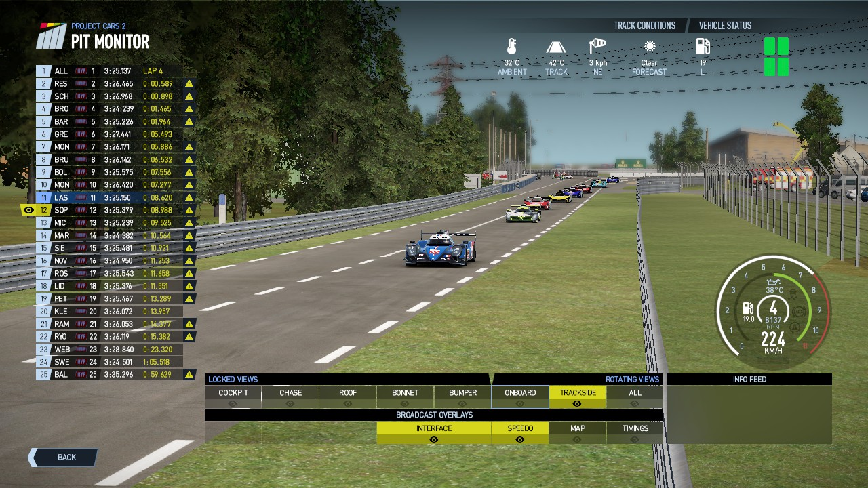The image size is (868, 488).
Task: Click the warning triangle on RES row
Action: [189, 84]
